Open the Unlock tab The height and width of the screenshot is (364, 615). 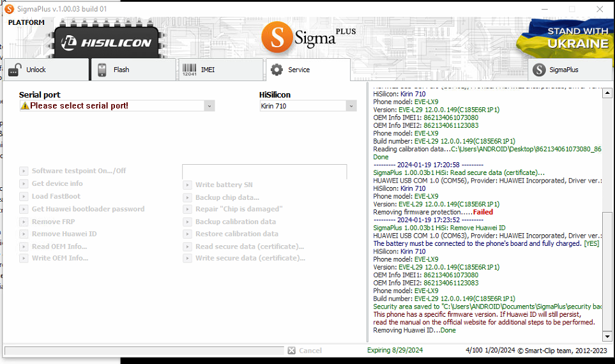coord(46,70)
